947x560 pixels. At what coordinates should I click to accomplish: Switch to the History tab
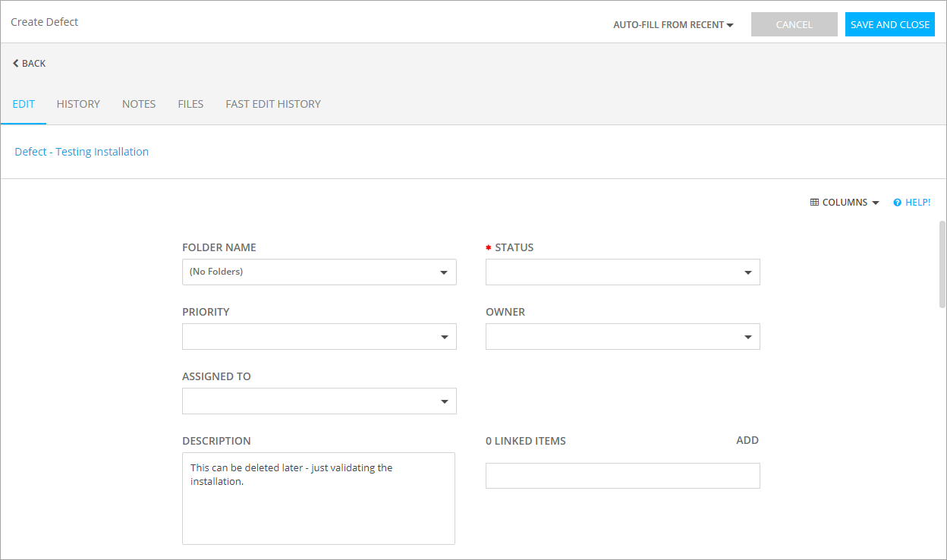coord(78,104)
